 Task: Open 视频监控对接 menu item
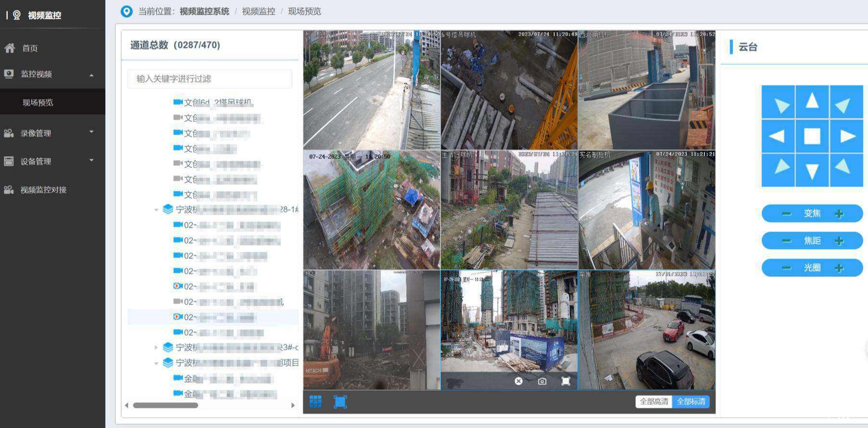[43, 190]
